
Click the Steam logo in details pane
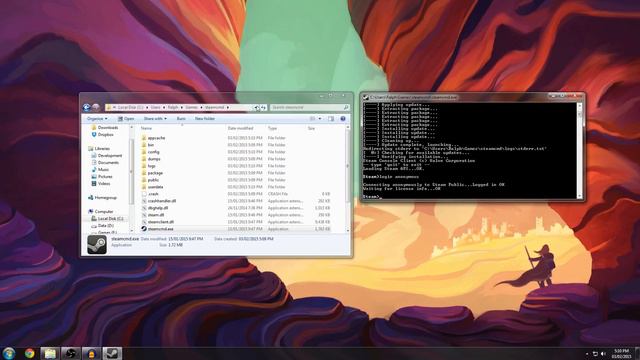[x=97, y=244]
